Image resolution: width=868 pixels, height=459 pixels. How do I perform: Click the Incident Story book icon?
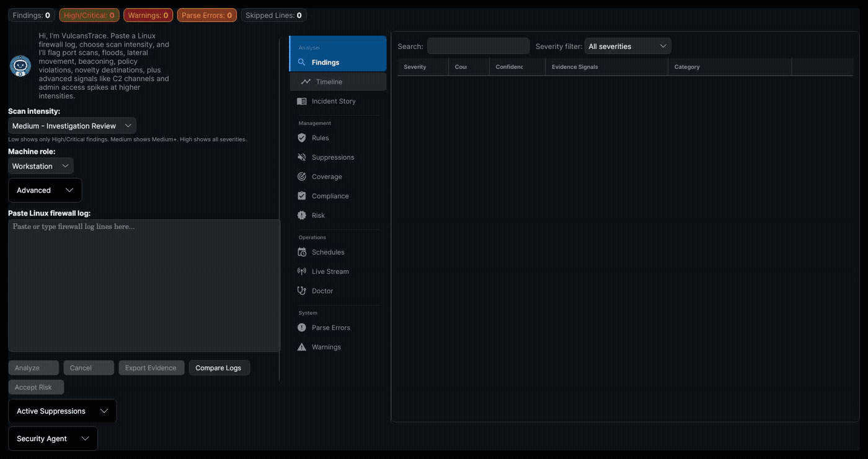point(302,101)
